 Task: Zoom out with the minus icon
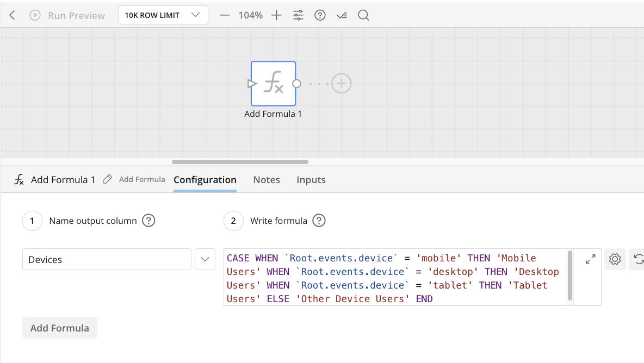coord(224,16)
